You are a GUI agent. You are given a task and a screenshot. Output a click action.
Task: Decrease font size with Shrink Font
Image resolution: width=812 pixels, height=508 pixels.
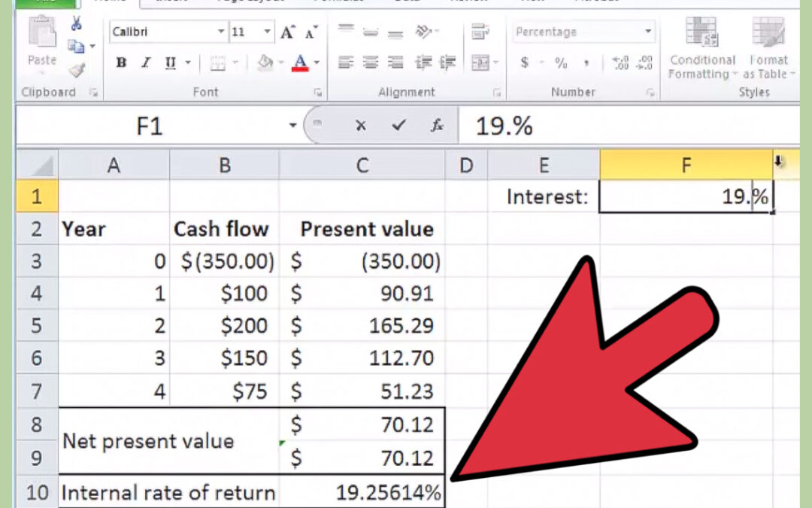click(x=311, y=32)
